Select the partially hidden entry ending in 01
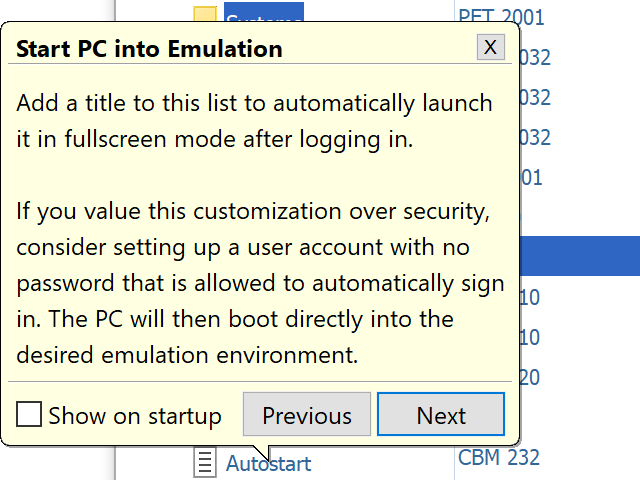Viewport: 640px width, 480px height. click(531, 178)
